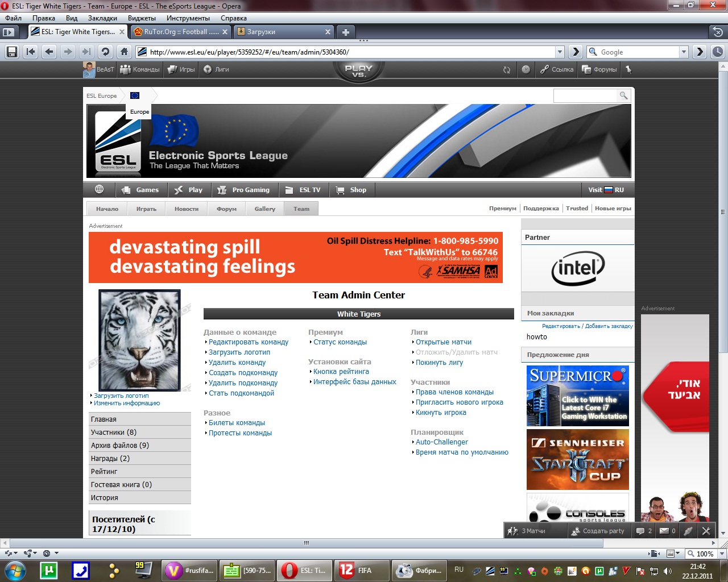This screenshot has width=728, height=582.
Task: Go back with the Back arrow button
Action: tap(49, 52)
